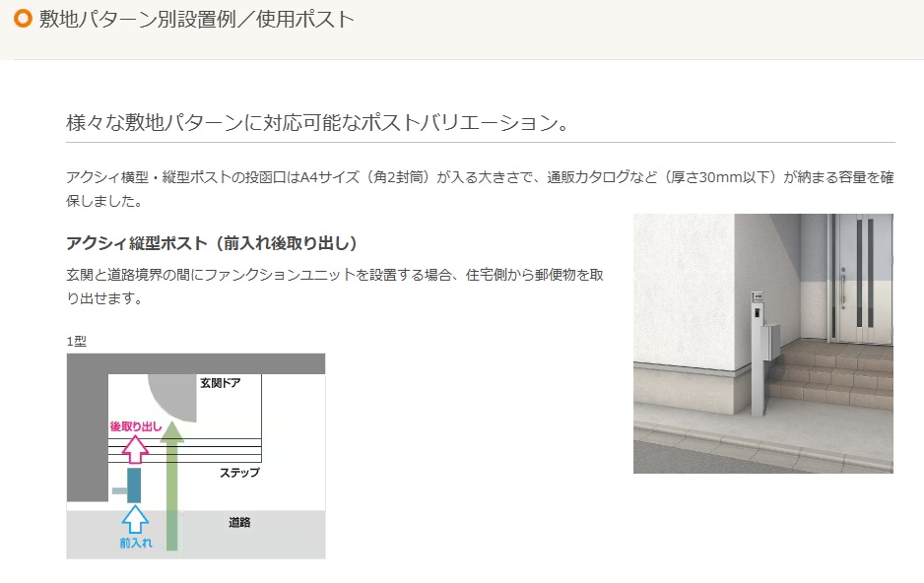The height and width of the screenshot is (583, 924).
Task: Click the 玄関ドア label in the diagram
Action: point(221,382)
